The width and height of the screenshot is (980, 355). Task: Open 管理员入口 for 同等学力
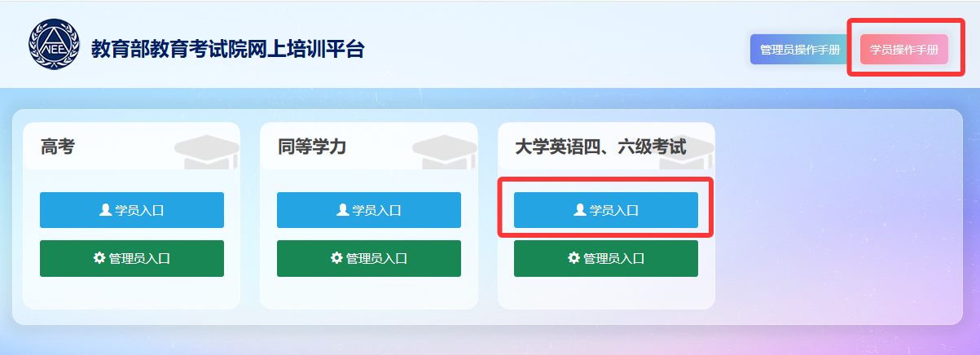pos(369,258)
